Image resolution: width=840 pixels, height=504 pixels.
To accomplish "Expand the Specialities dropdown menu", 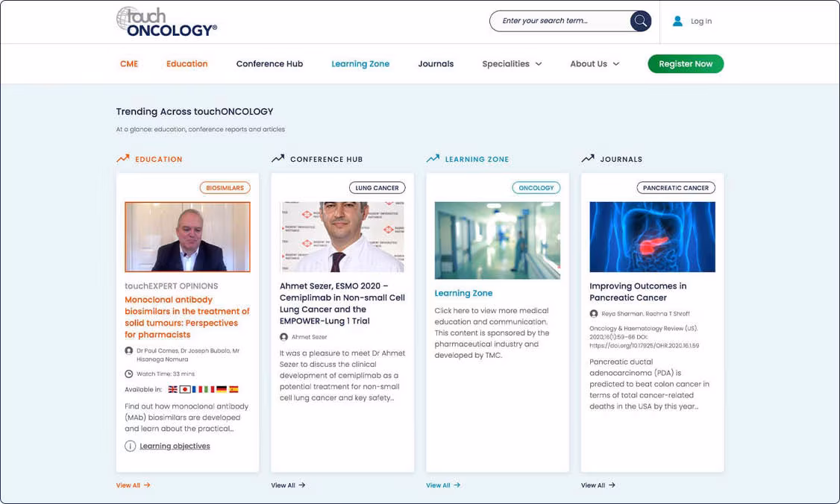I will (x=513, y=63).
